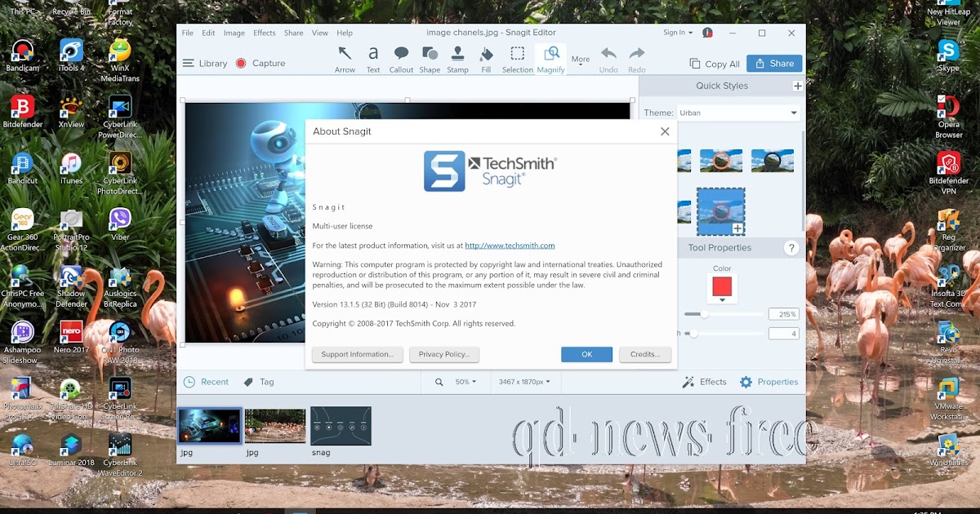
Task: Choose the Selection tool
Action: pyautogui.click(x=517, y=60)
